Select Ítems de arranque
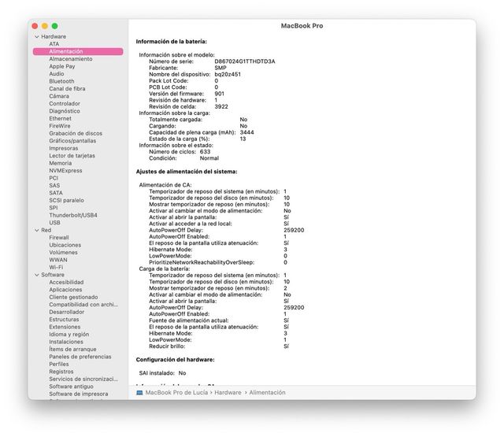Image resolution: width=504 pixels, height=437 pixels. tap(72, 350)
